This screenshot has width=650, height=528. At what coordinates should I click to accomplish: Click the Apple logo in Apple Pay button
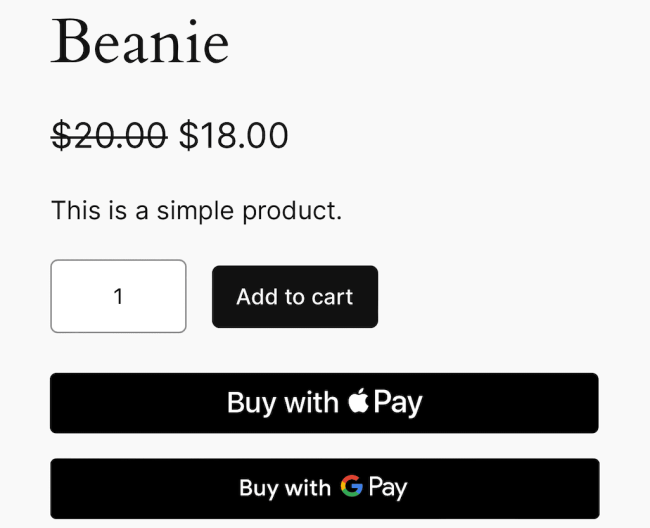[359, 402]
